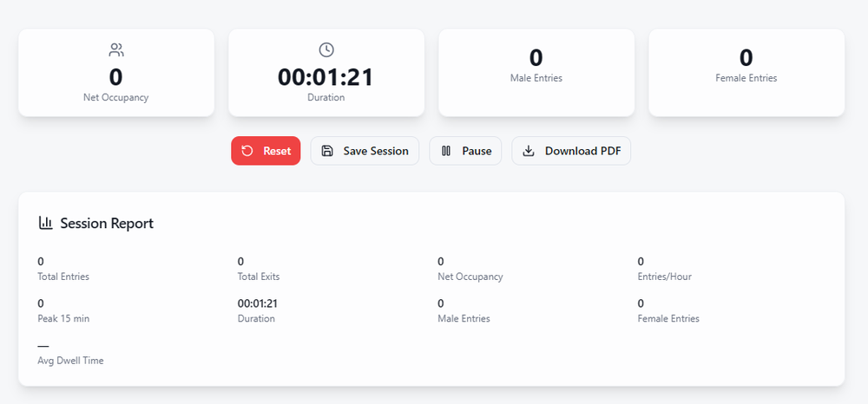Click the Duration label under the top clock card
Viewport: 868px width, 404px height.
(326, 98)
